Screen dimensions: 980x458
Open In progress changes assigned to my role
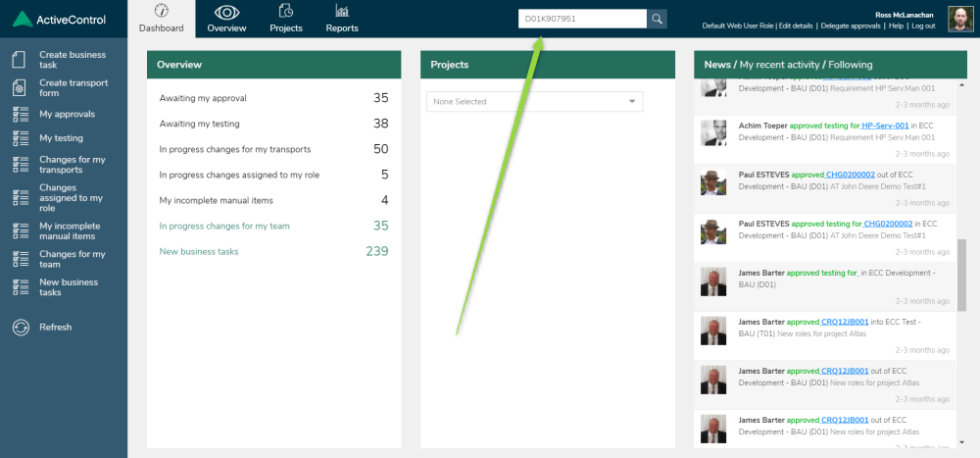tap(273, 176)
